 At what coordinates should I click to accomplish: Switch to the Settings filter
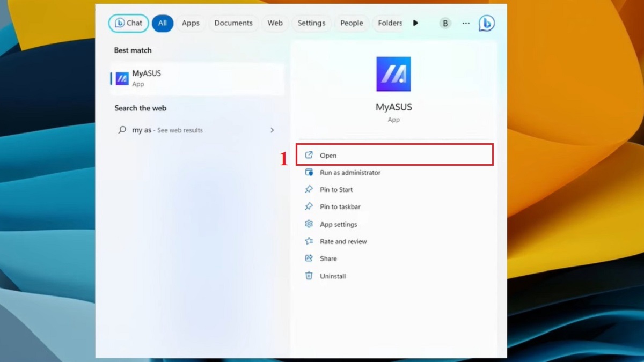tap(311, 23)
